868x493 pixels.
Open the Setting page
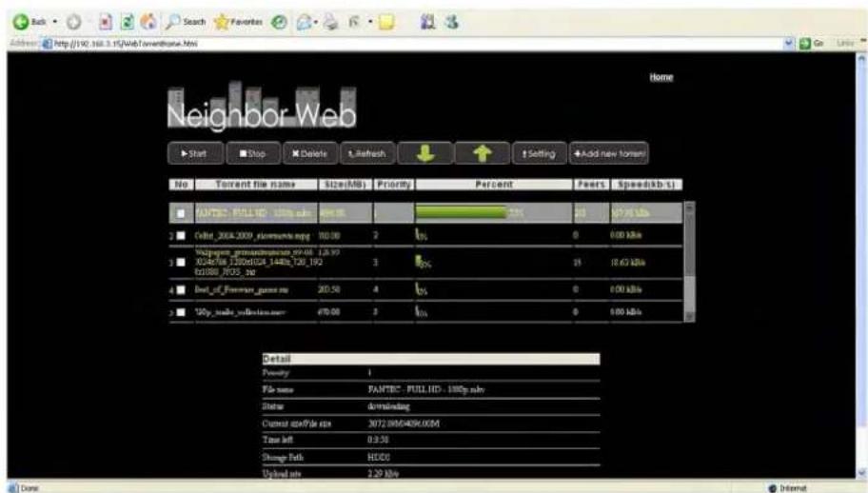tap(539, 152)
